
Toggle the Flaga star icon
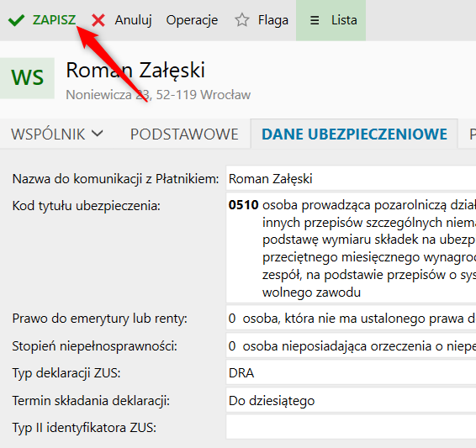[242, 20]
